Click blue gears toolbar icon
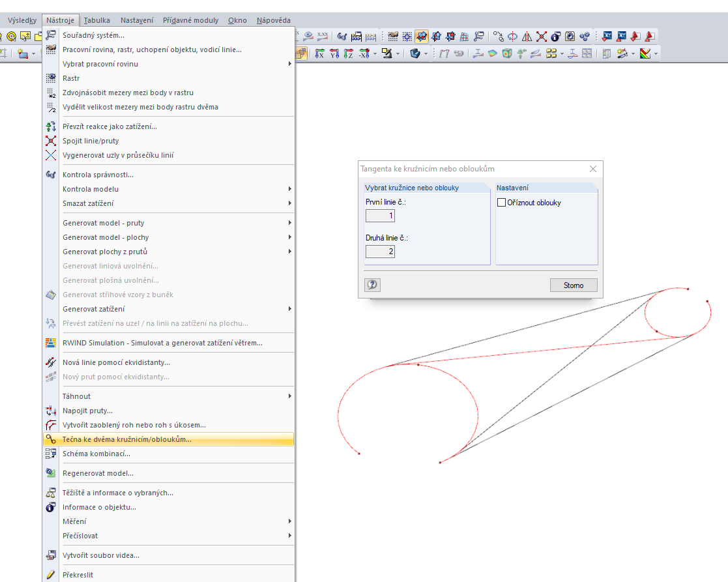The width and height of the screenshot is (728, 582). pos(585,36)
